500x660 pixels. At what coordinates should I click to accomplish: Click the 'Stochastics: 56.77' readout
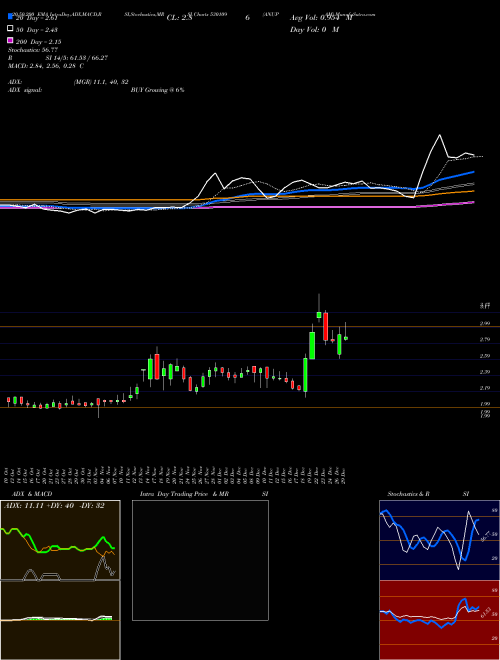pyautogui.click(x=33, y=50)
